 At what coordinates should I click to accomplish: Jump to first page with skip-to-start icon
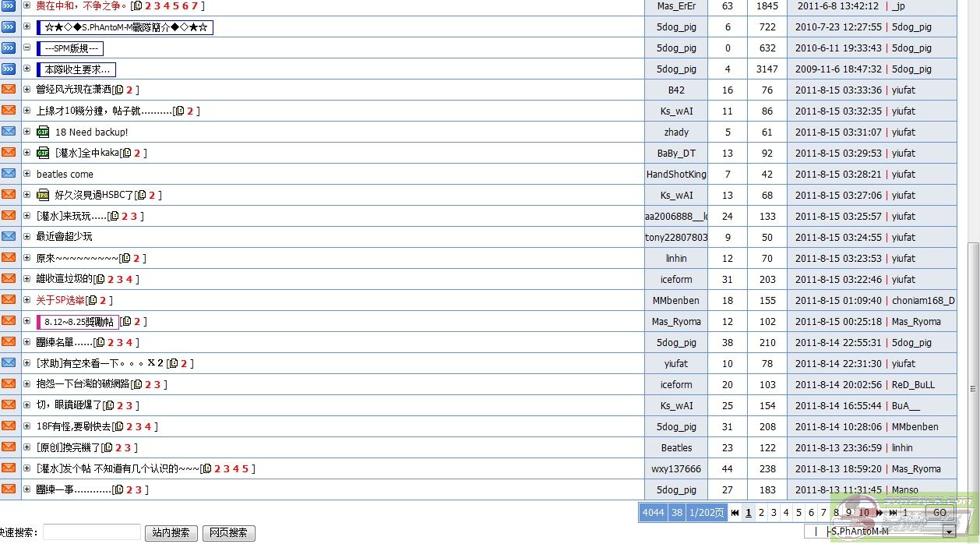735,513
